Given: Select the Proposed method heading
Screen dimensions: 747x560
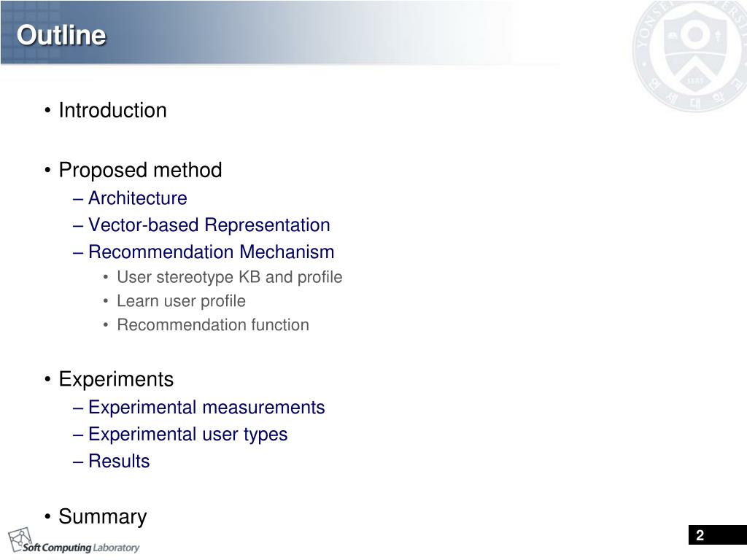Looking at the screenshot, I should [x=140, y=171].
